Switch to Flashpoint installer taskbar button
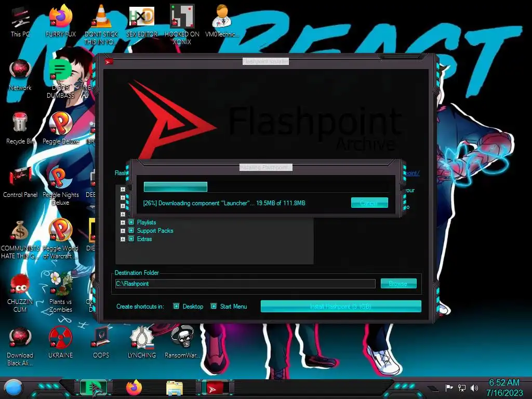The height and width of the screenshot is (399, 532). 215,388
